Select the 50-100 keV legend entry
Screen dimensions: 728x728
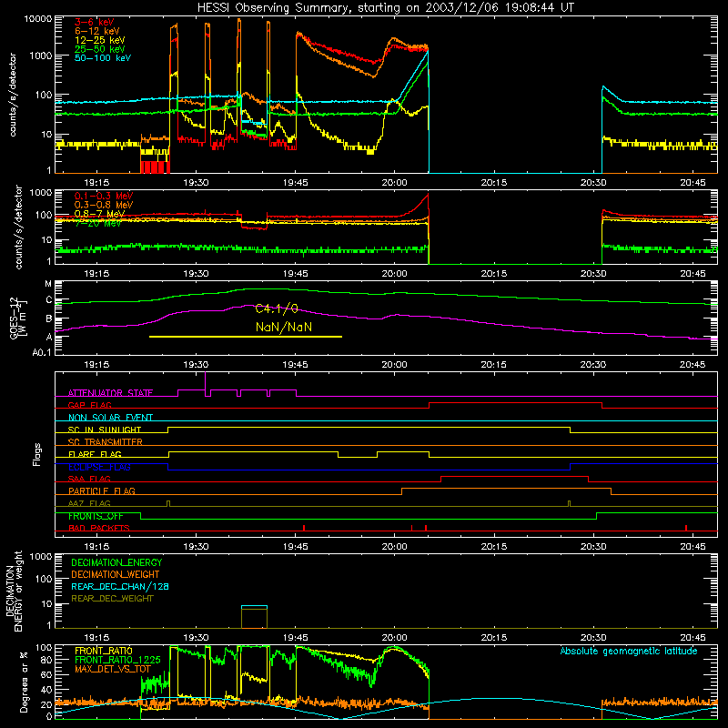click(x=103, y=58)
